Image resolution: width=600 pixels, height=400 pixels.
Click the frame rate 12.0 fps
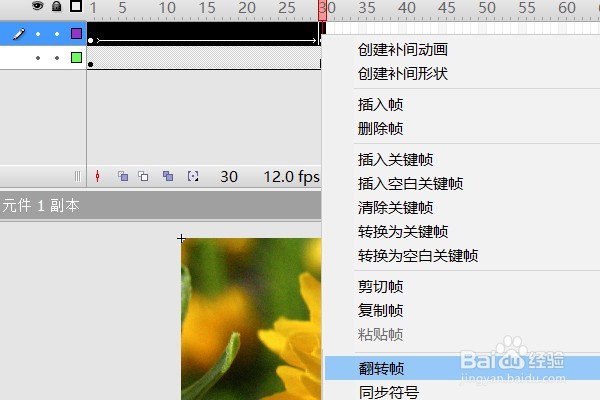(x=291, y=176)
